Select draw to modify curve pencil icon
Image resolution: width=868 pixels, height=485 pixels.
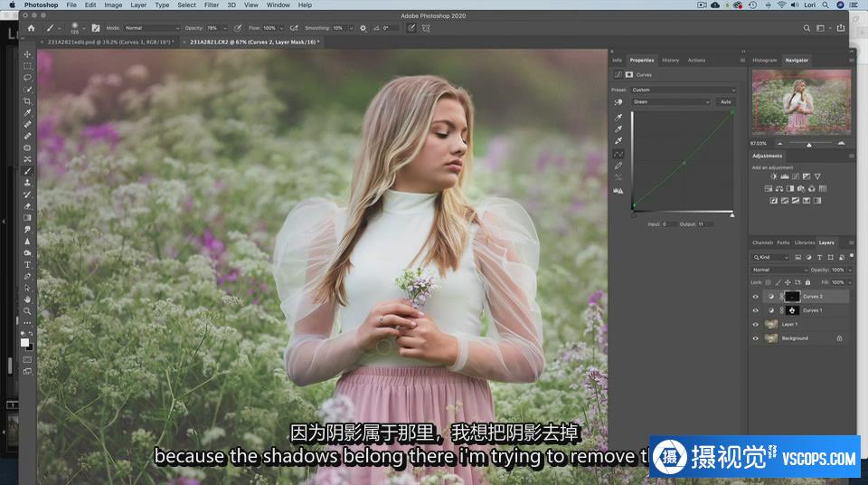click(618, 166)
